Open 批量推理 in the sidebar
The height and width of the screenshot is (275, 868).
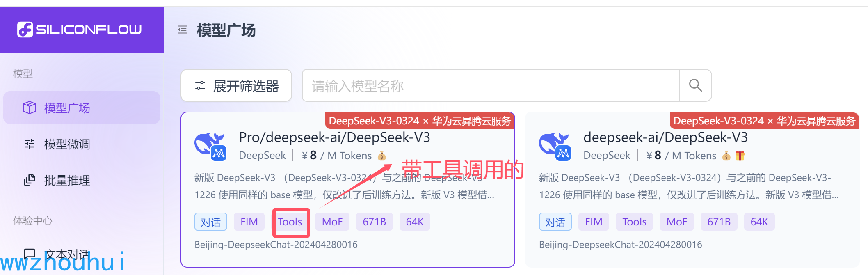click(x=81, y=180)
